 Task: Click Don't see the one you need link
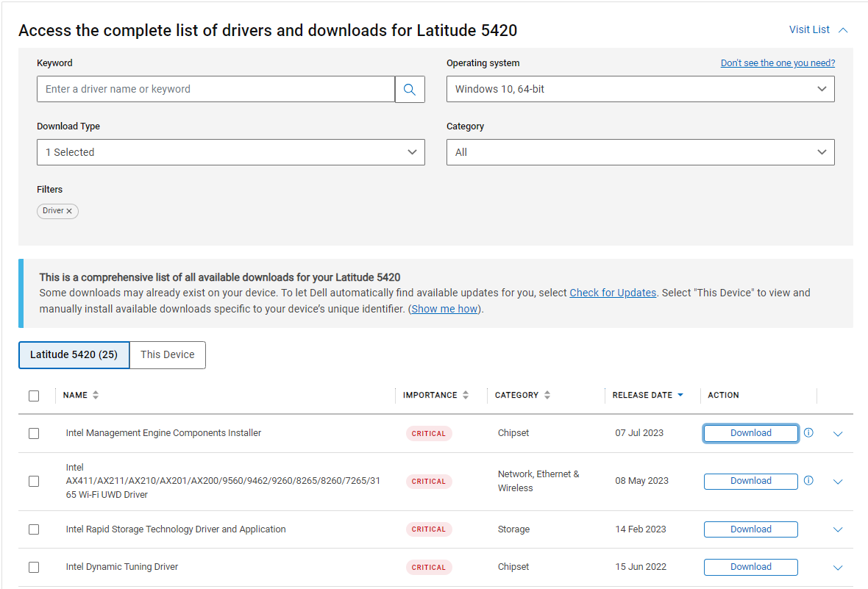[x=778, y=63]
